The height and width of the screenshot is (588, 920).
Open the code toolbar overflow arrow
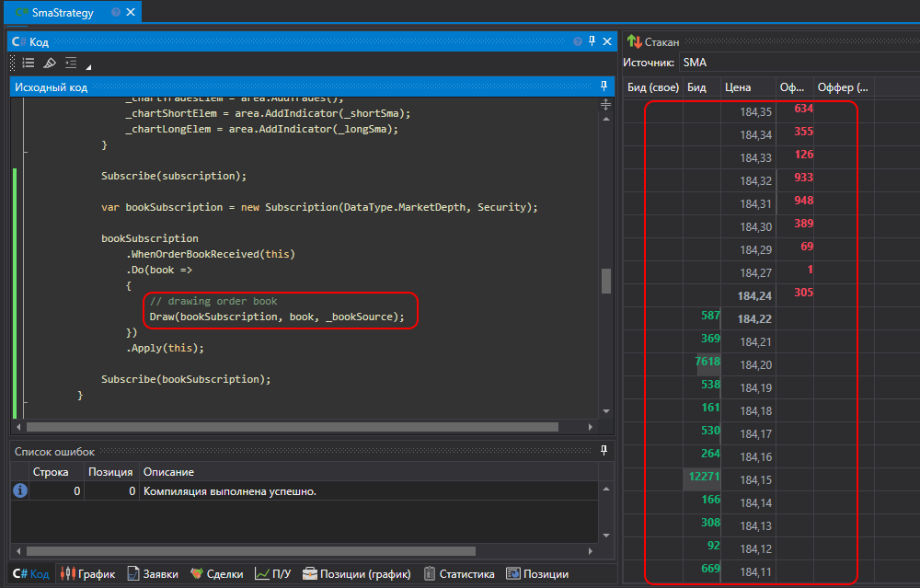coord(88,67)
